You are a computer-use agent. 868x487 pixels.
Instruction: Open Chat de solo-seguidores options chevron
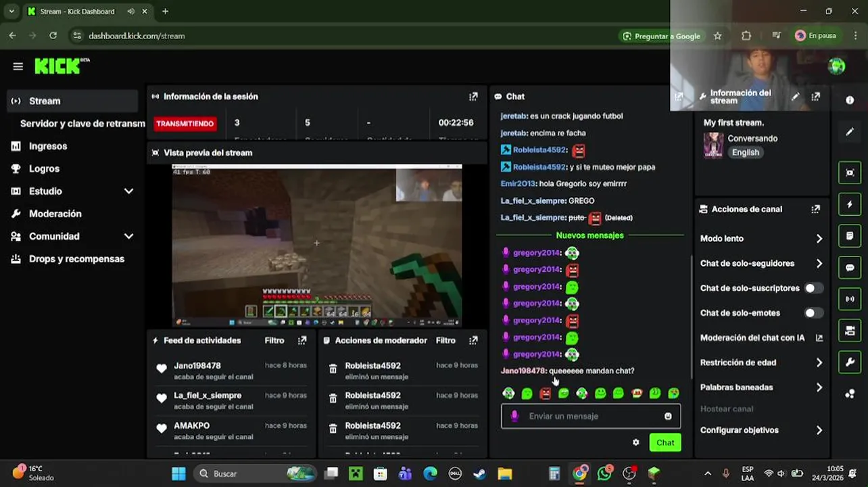click(x=819, y=264)
